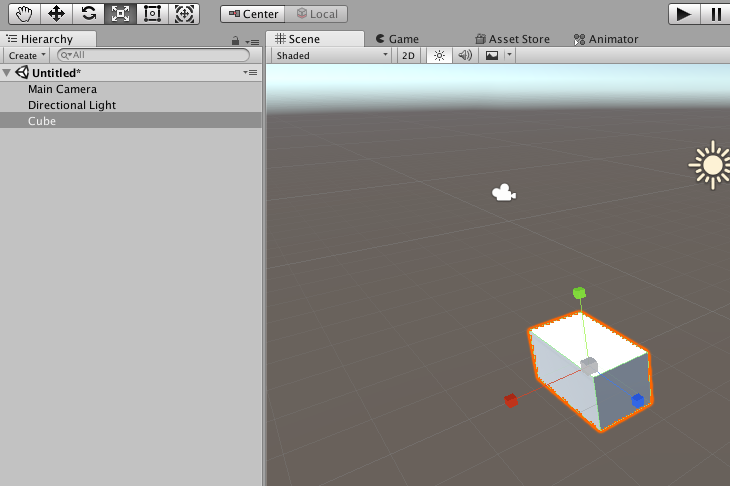Open the Hierarchy panel options menu
Viewport: 730px width, 486px height.
pyautogui.click(x=252, y=42)
